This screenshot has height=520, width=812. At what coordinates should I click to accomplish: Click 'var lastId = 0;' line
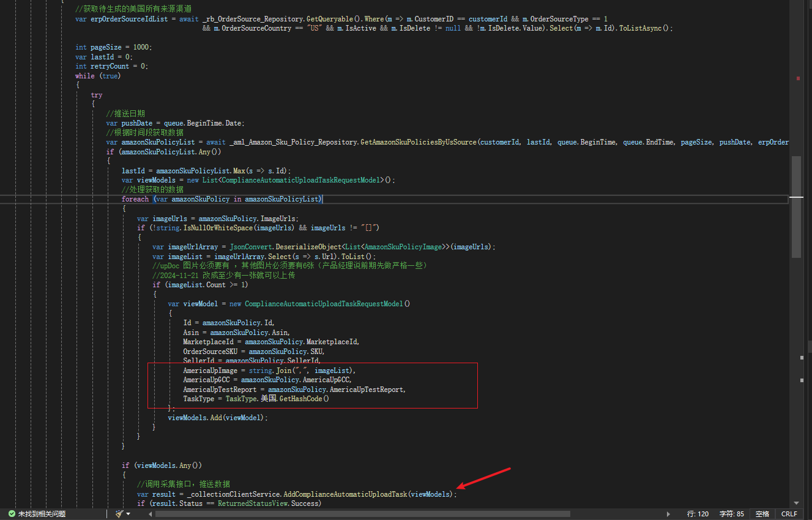tap(103, 56)
